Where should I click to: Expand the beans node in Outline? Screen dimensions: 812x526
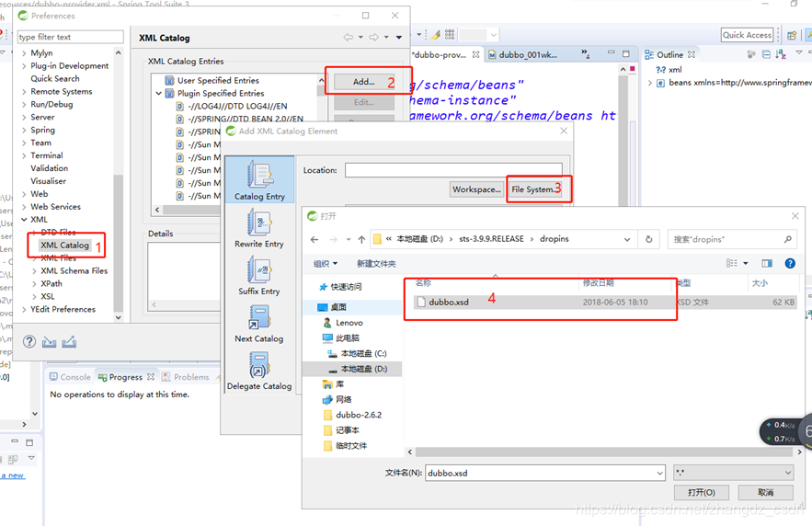coord(650,83)
